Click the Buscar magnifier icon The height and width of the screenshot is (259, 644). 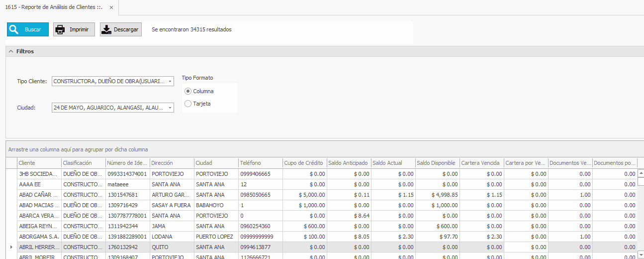click(x=14, y=29)
